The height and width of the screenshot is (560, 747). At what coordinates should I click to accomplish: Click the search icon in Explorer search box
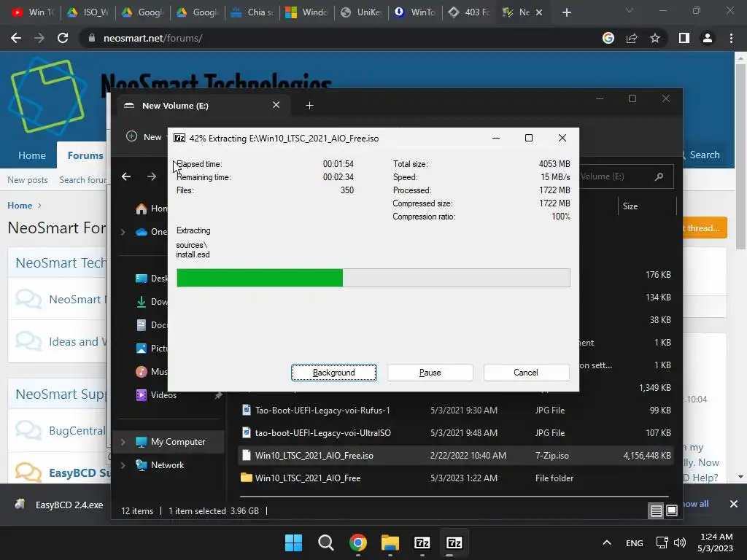pyautogui.click(x=659, y=176)
